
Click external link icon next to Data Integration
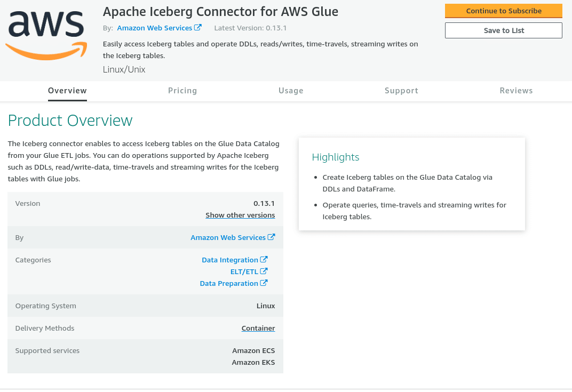tap(264, 259)
